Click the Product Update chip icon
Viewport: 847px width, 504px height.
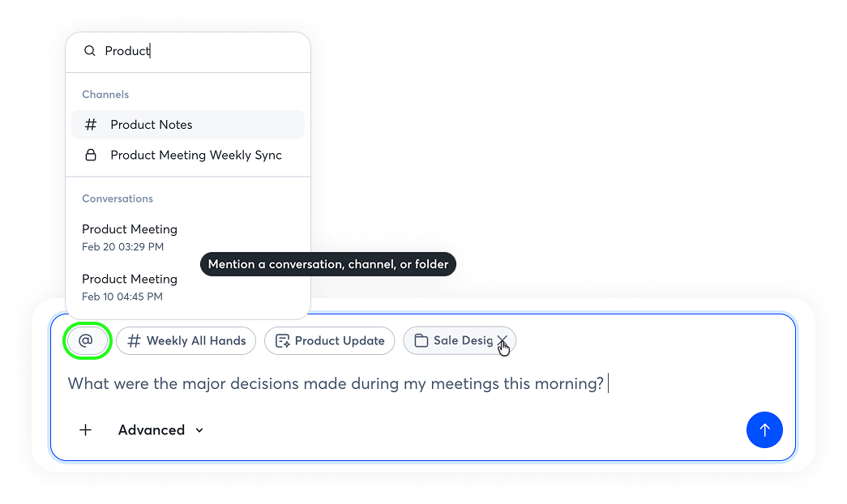point(282,341)
